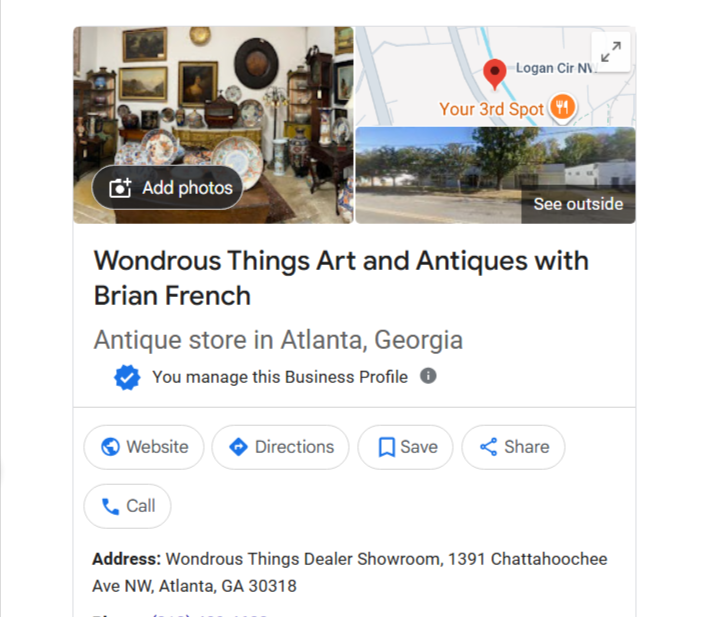Select the Your 3rd Spot restaurant marker
Image resolution: width=721 pixels, height=617 pixels.
click(562, 108)
